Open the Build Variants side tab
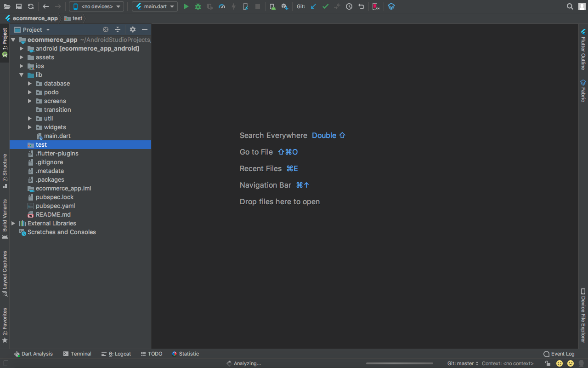This screenshot has height=368, width=588. (x=5, y=219)
